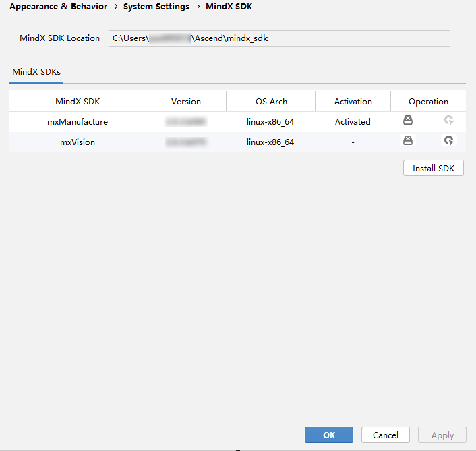The width and height of the screenshot is (476, 451).
Task: Click the blurred version cell for mxManufacture
Action: point(186,122)
